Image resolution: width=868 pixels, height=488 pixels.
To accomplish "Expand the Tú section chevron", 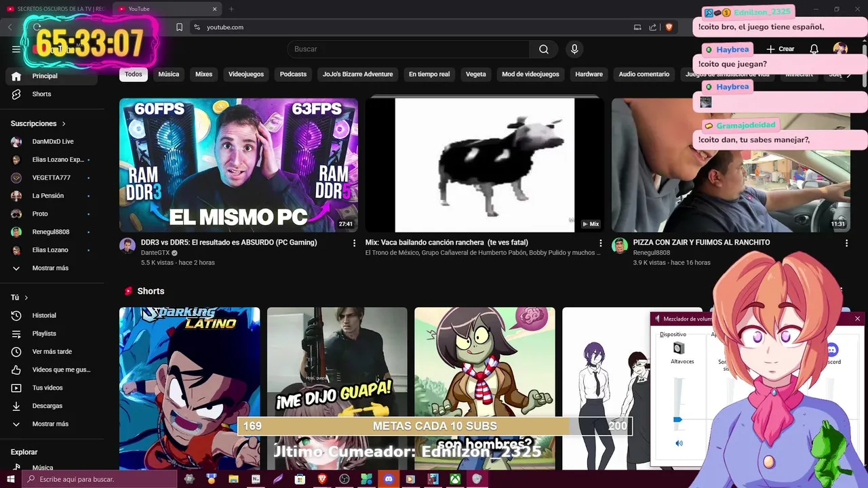I will [26, 298].
